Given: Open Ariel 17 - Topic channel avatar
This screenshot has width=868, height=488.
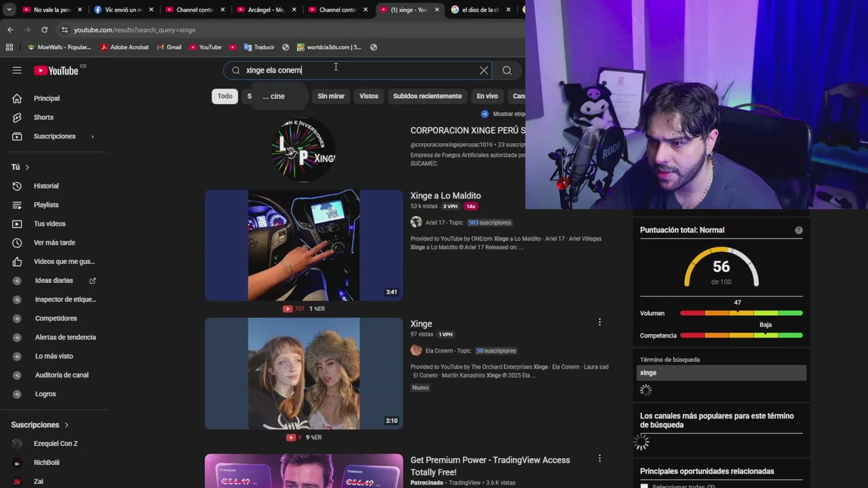Looking at the screenshot, I should pos(416,222).
